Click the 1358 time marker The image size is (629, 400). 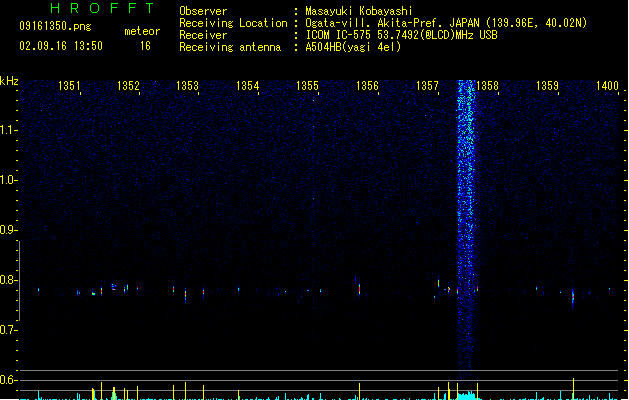(x=487, y=86)
